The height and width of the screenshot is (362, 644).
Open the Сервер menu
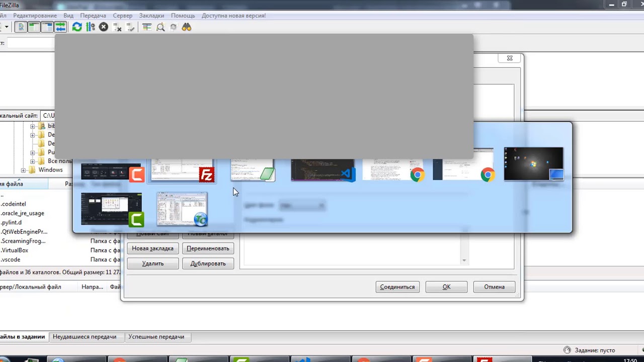pyautogui.click(x=123, y=16)
